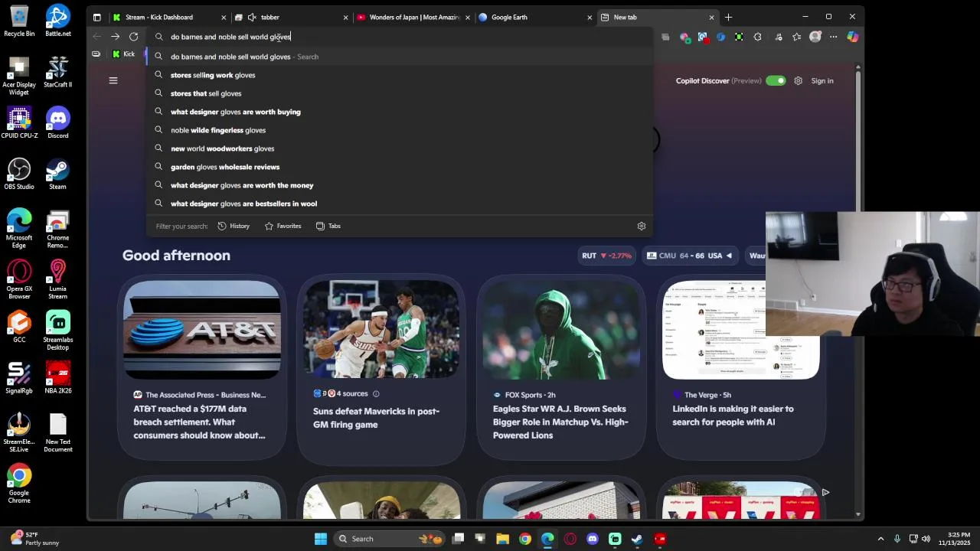Toggle the Copilot Discover switch off
The image size is (980, 551).
coord(776,80)
